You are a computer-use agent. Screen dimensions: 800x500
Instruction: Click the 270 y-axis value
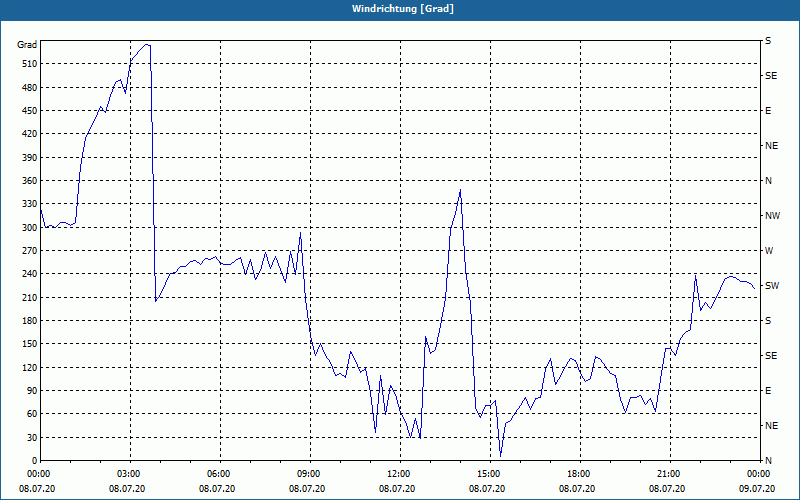point(30,251)
